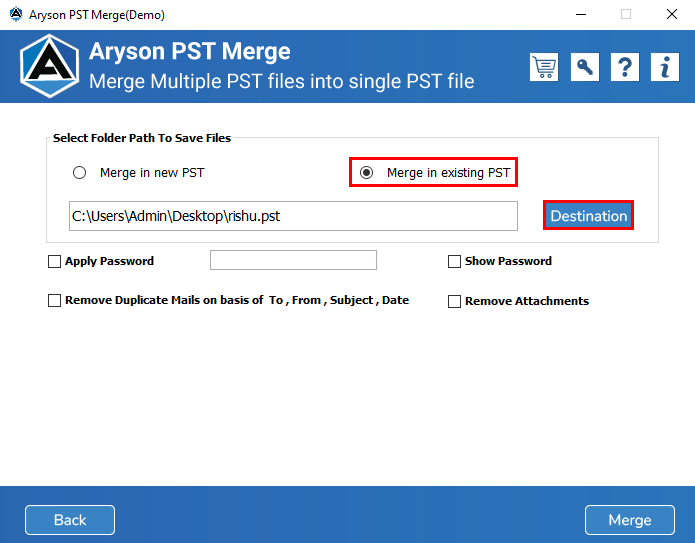Minimize the Aryson PST Merge window
695x543 pixels.
click(x=581, y=15)
